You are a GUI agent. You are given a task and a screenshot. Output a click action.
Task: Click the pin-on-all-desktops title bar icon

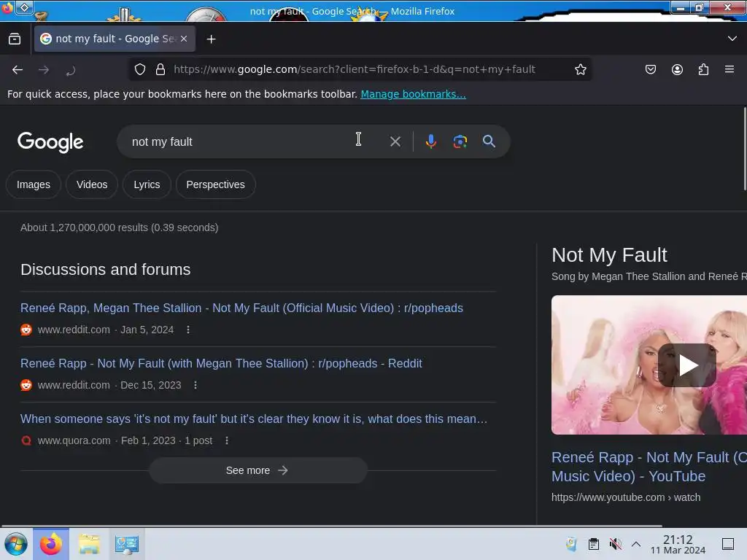pos(25,7)
